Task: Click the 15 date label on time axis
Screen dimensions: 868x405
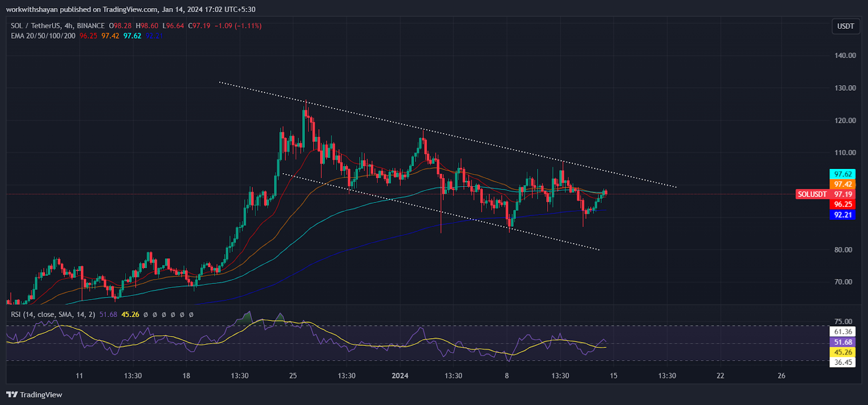Action: (614, 376)
